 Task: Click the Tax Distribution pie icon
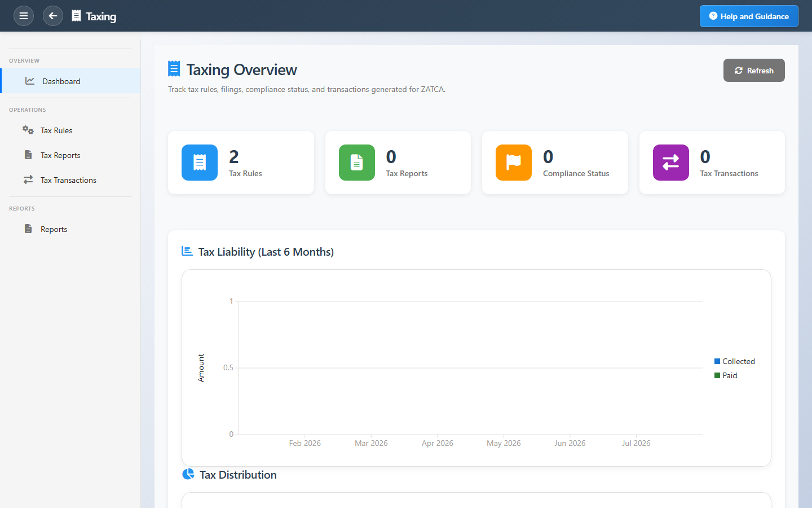click(x=188, y=474)
